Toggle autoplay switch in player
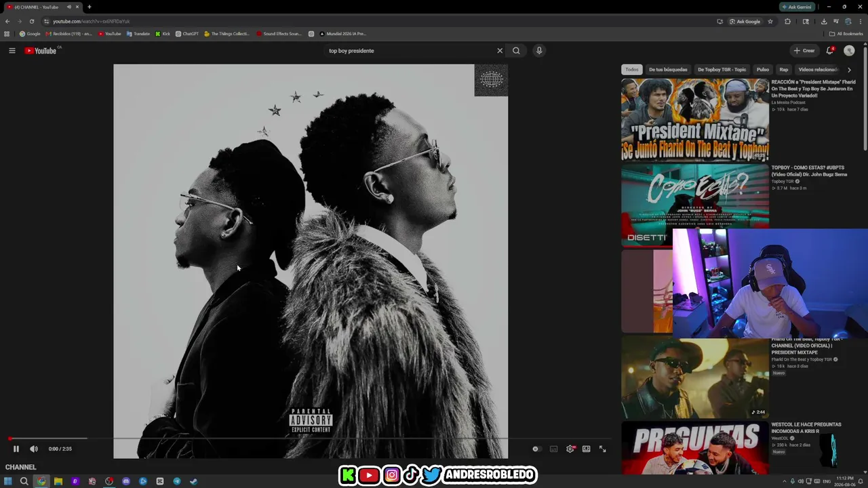 [536, 449]
